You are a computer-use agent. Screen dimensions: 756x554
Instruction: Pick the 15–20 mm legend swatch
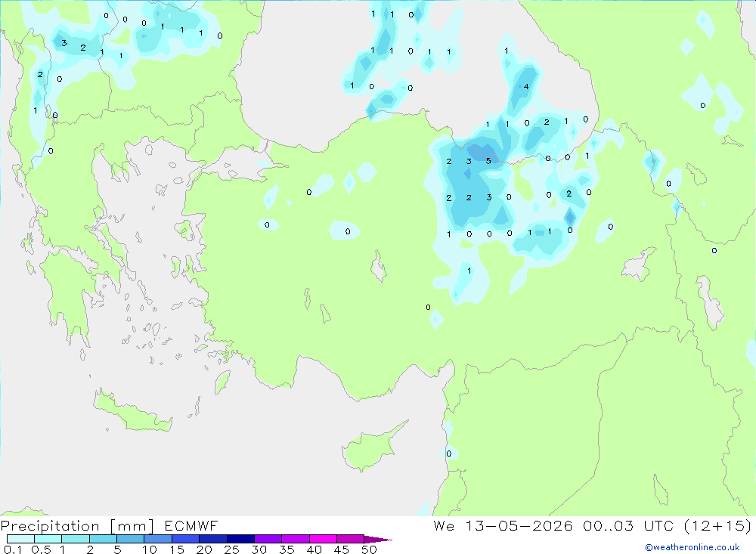(186, 539)
